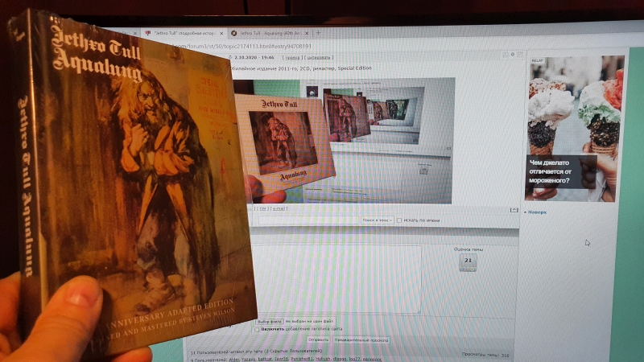
Task: Open user Yazara's profile link
Action: (248, 359)
